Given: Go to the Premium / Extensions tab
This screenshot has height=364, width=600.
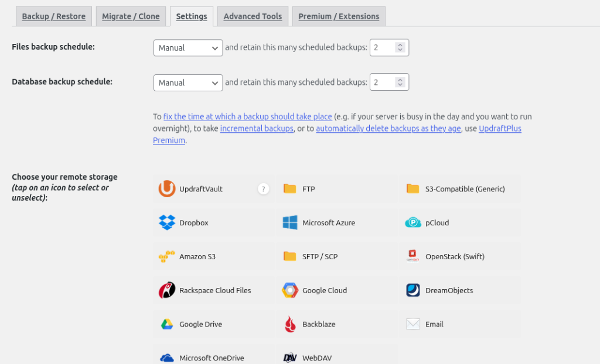Looking at the screenshot, I should pyautogui.click(x=339, y=16).
